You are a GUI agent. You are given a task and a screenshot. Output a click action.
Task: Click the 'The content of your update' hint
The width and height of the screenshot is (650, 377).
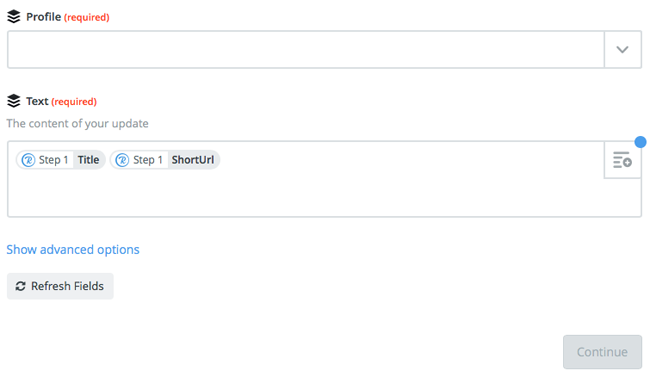[78, 124]
